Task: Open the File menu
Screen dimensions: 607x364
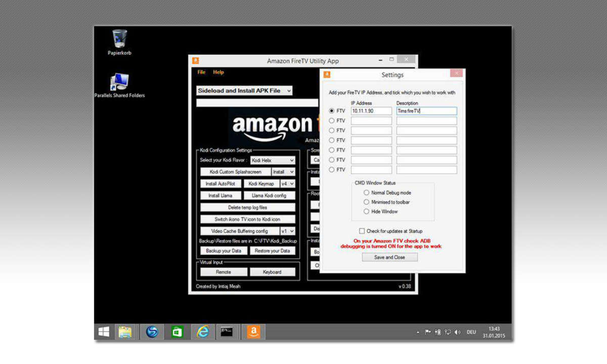Action: pos(201,72)
